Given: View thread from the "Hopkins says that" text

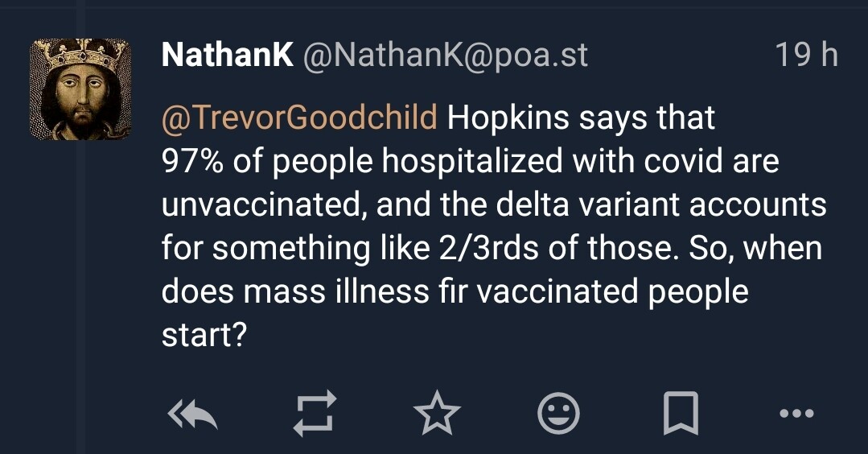Looking at the screenshot, I should pos(581,118).
